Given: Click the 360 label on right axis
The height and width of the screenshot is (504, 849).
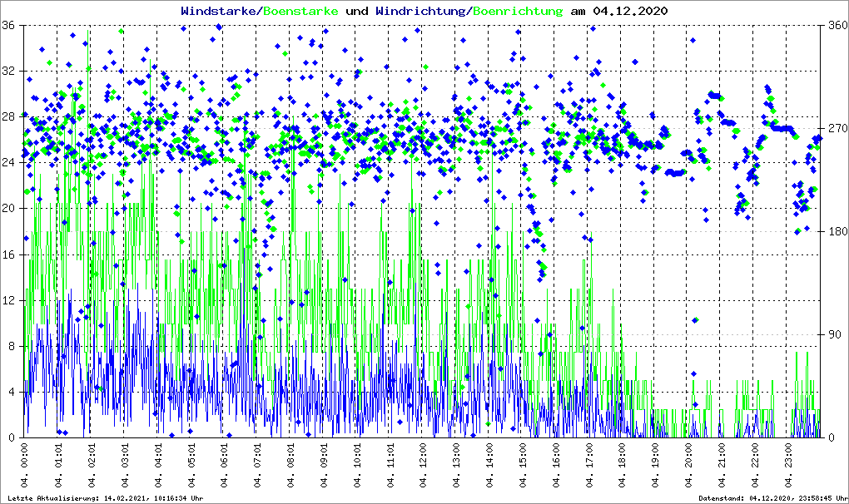Looking at the screenshot, I should (x=834, y=25).
